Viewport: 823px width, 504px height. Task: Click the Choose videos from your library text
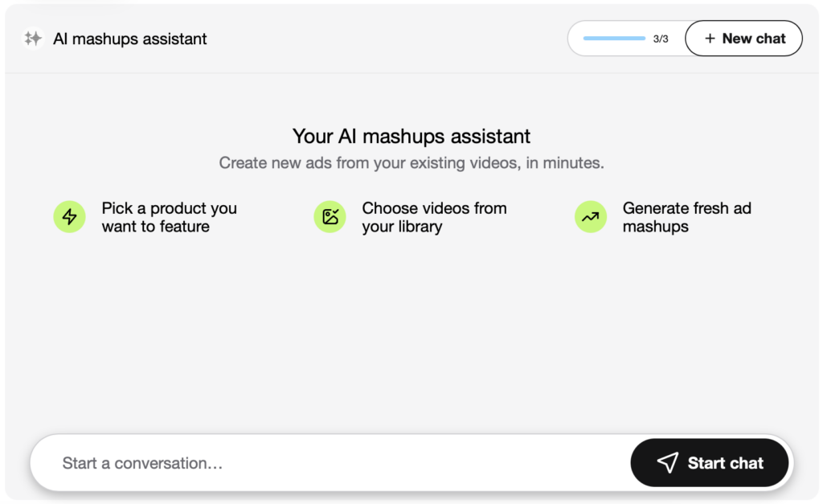434,216
